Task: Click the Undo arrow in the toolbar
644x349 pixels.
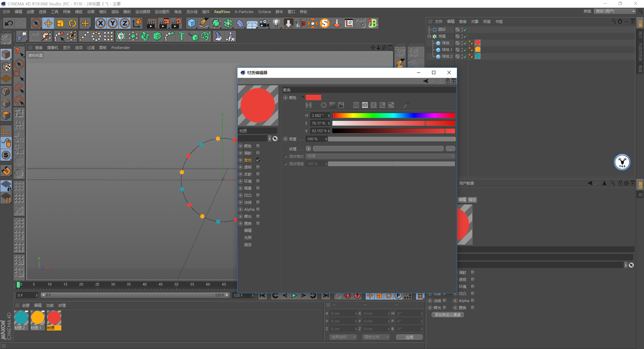Action: 9,23
